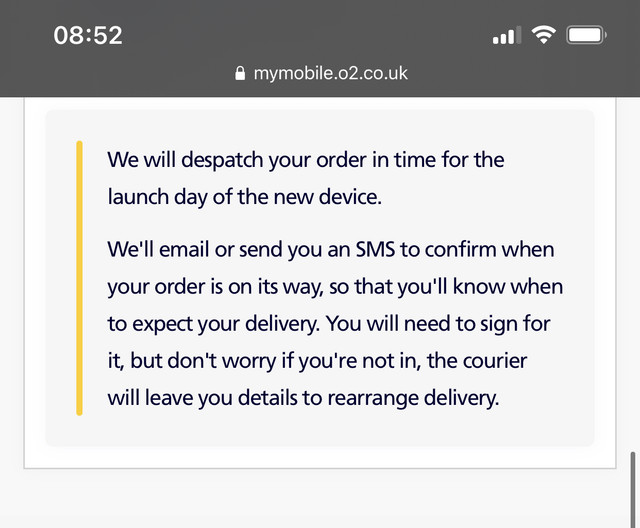Click 'your order is on its way' text
Viewport: 640px width, 528px height.
[x=215, y=287]
